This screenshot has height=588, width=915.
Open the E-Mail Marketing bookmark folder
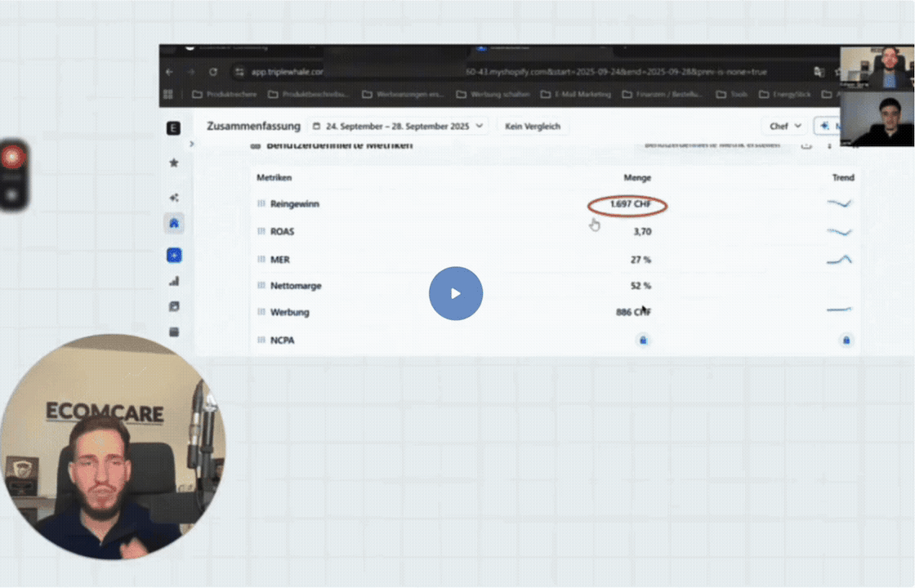click(576, 94)
